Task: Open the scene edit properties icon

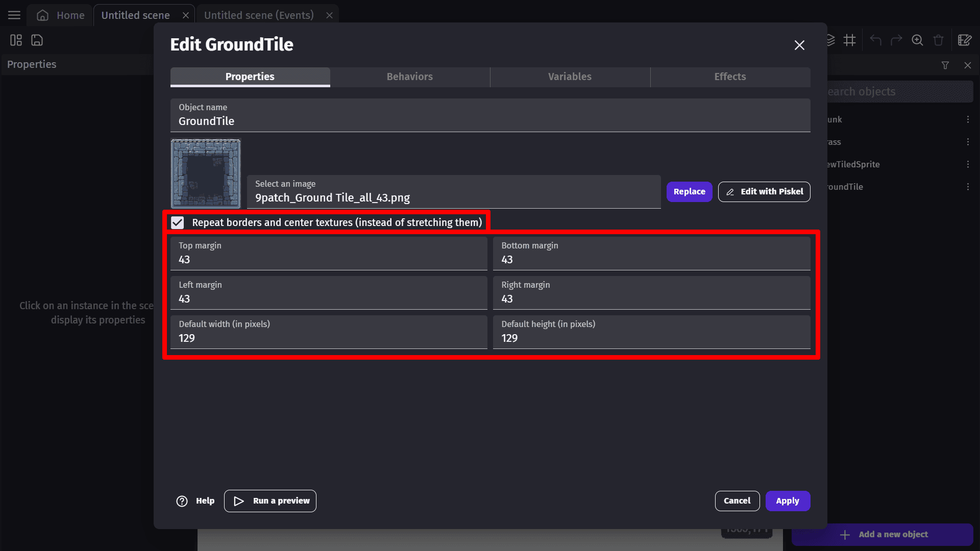Action: [x=964, y=40]
